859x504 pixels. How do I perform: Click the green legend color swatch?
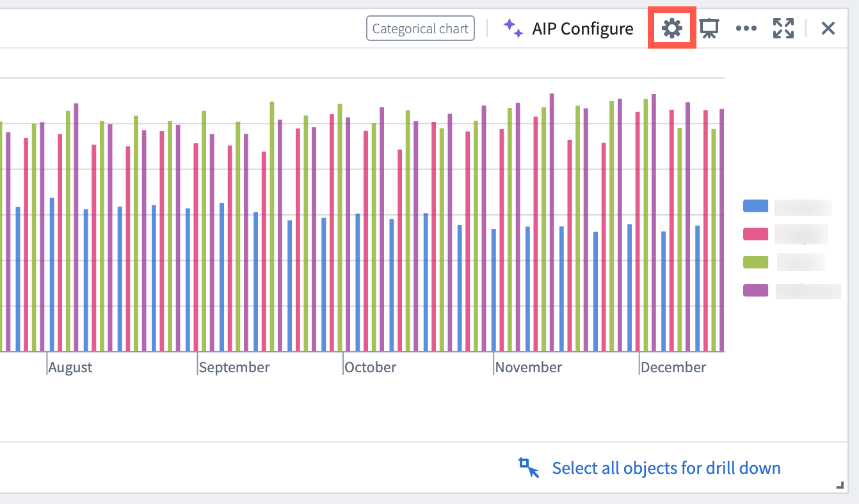(x=755, y=262)
